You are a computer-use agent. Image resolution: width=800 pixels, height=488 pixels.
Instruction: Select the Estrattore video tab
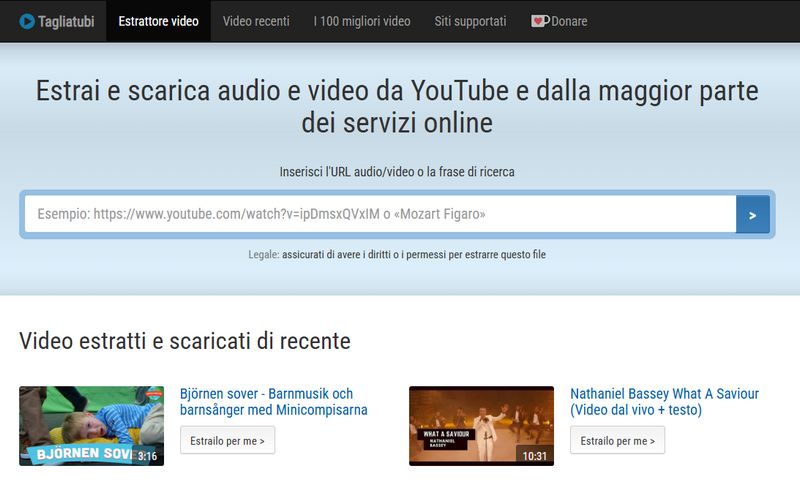[158, 21]
